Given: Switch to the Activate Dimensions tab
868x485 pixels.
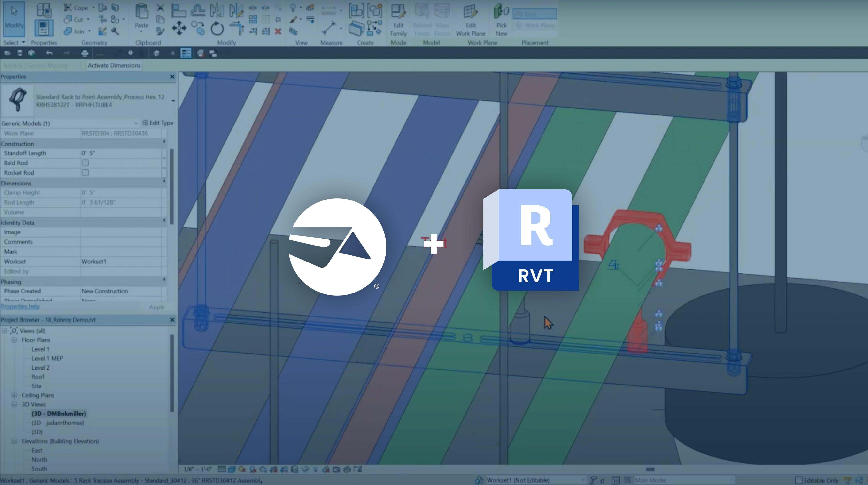Looking at the screenshot, I should [x=114, y=65].
